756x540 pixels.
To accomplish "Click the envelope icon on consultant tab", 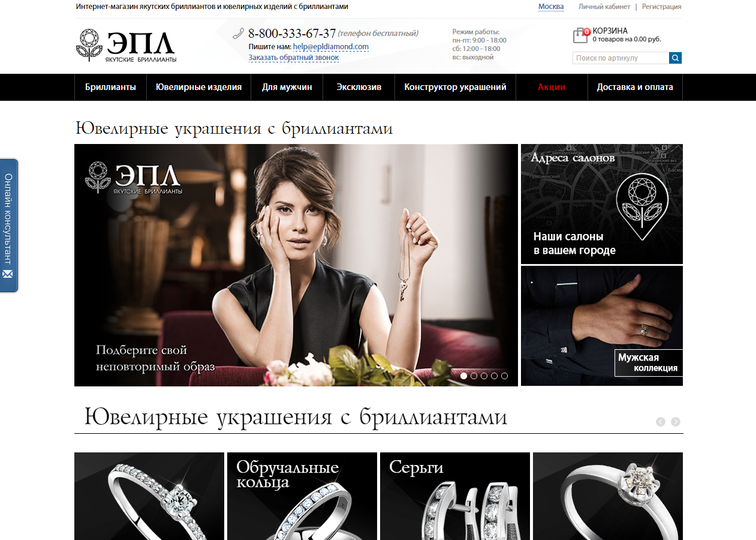I will (x=8, y=274).
